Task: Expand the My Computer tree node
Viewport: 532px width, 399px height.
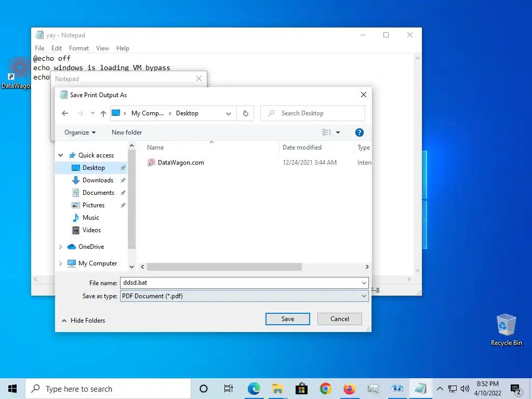Action: coord(60,263)
